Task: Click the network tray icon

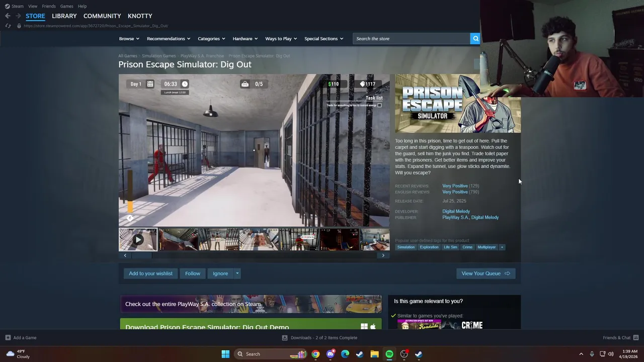Action: (x=602, y=354)
